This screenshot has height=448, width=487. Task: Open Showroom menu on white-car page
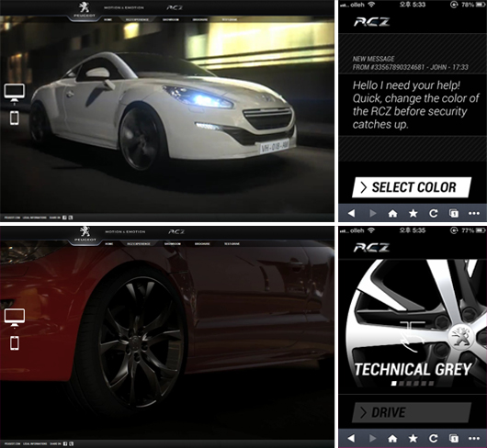pyautogui.click(x=171, y=19)
